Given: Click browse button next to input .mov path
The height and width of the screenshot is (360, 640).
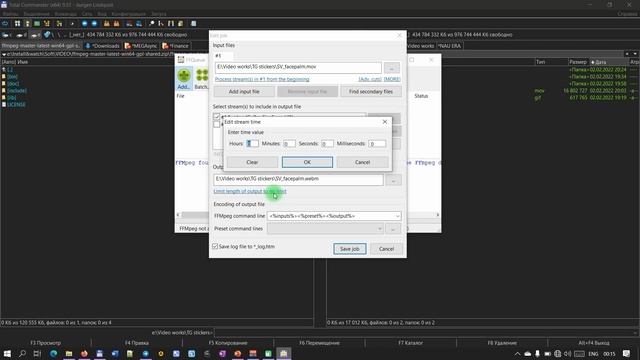Looking at the screenshot, I should (392, 68).
